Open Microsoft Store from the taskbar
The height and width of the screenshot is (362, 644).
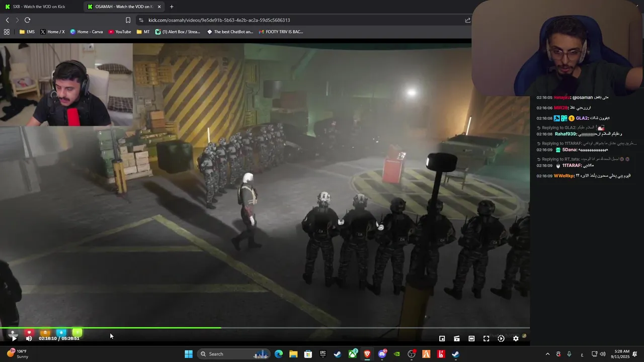click(x=308, y=354)
